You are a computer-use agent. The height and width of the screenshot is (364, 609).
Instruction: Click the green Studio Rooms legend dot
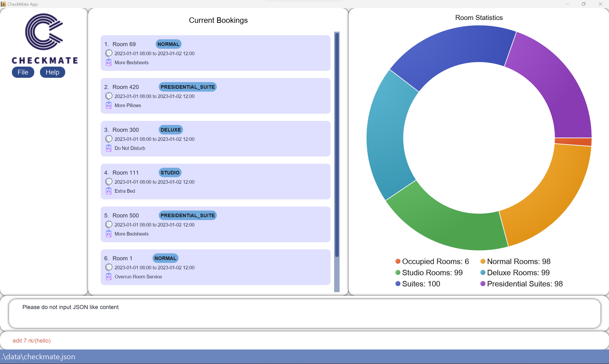click(x=398, y=272)
